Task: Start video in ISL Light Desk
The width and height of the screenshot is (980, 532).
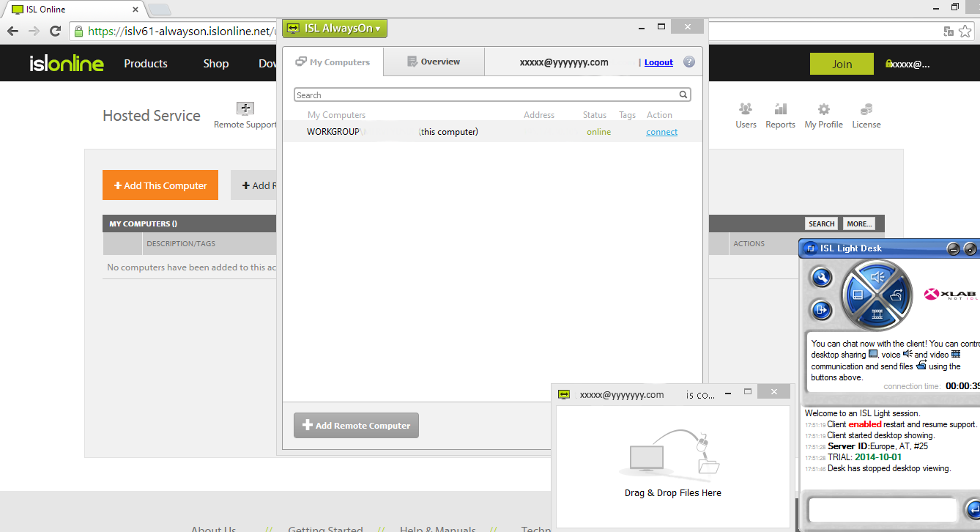Action: pos(877,315)
